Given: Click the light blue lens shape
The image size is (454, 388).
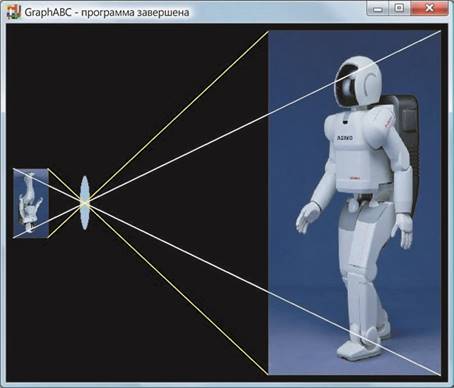Looking at the screenshot, I should [x=85, y=203].
